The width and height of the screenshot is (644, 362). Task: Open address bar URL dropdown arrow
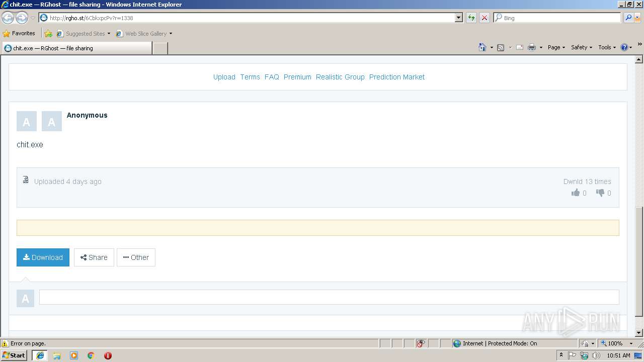(x=458, y=18)
